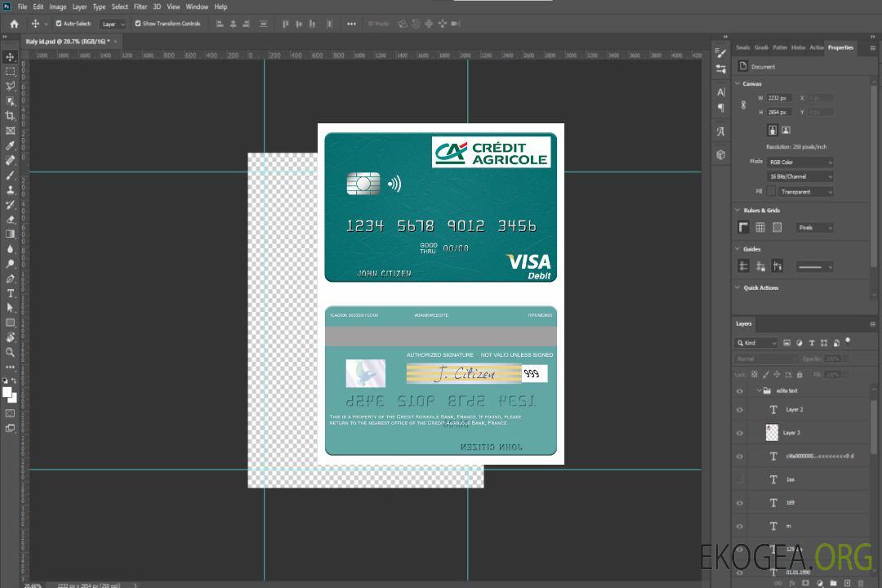The image size is (882, 588).
Task: Select the Healing Brush tool
Action: pyautogui.click(x=10, y=160)
